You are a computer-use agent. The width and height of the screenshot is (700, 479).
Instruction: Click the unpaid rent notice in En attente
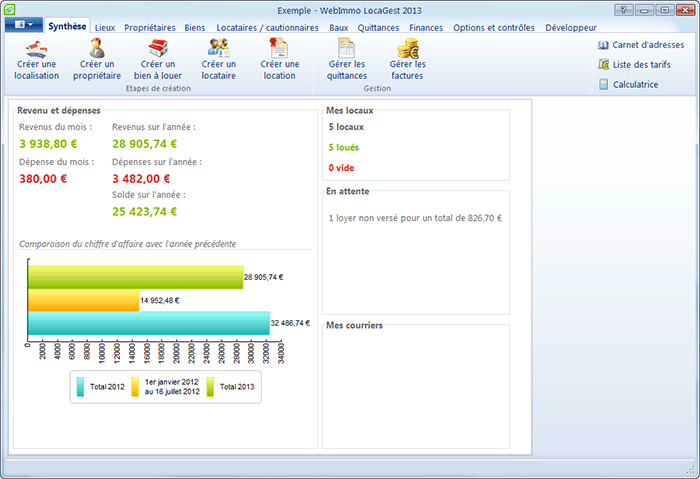coord(414,217)
